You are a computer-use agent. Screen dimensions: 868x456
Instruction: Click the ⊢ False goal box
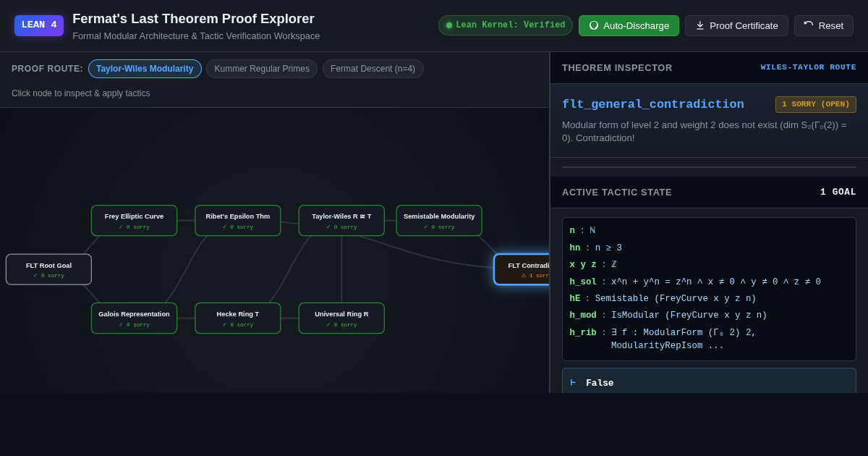tap(709, 382)
